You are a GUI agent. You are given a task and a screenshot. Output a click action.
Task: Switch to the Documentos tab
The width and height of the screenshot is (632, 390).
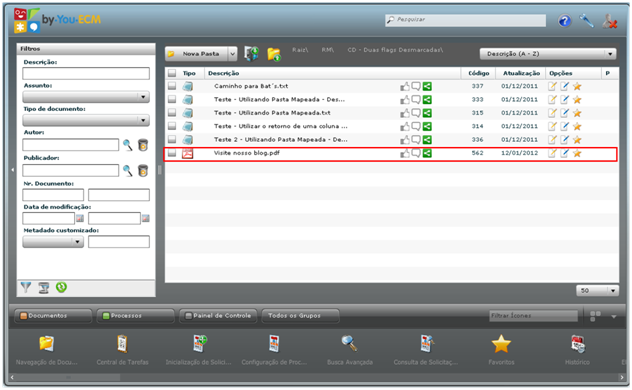[53, 316]
